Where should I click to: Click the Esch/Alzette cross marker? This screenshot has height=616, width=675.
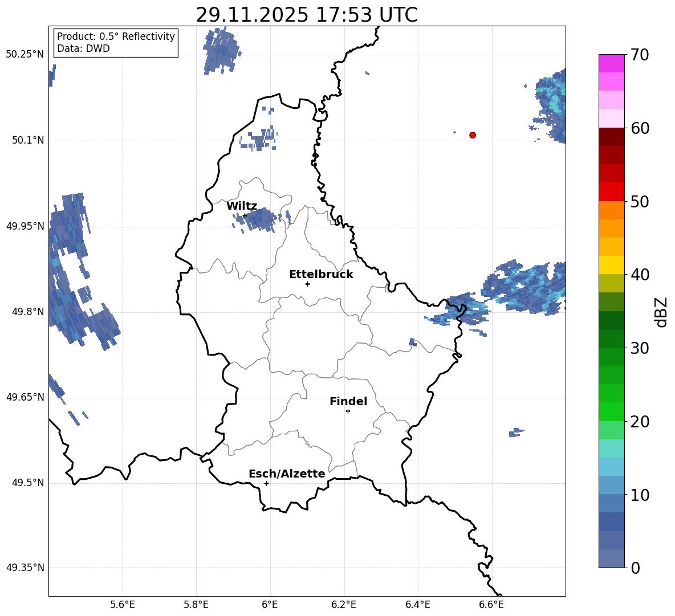266,483
